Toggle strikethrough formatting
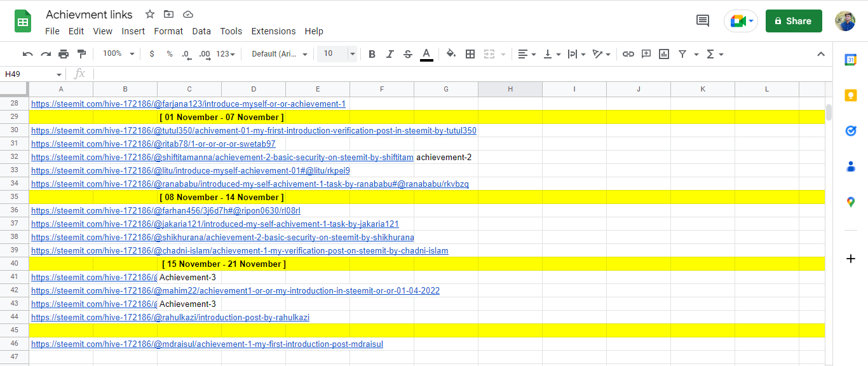The width and height of the screenshot is (868, 366). 408,54
